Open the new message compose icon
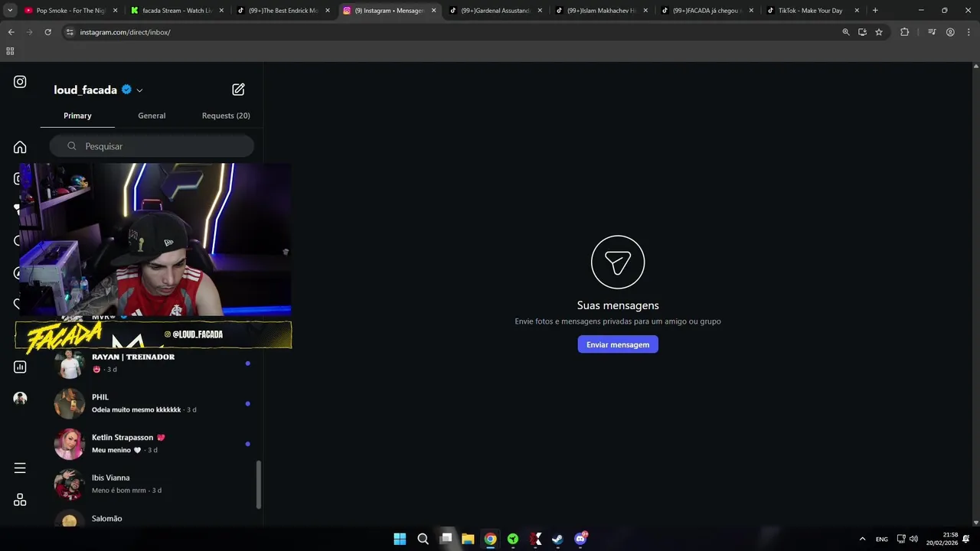This screenshot has width=980, height=551. pos(238,90)
